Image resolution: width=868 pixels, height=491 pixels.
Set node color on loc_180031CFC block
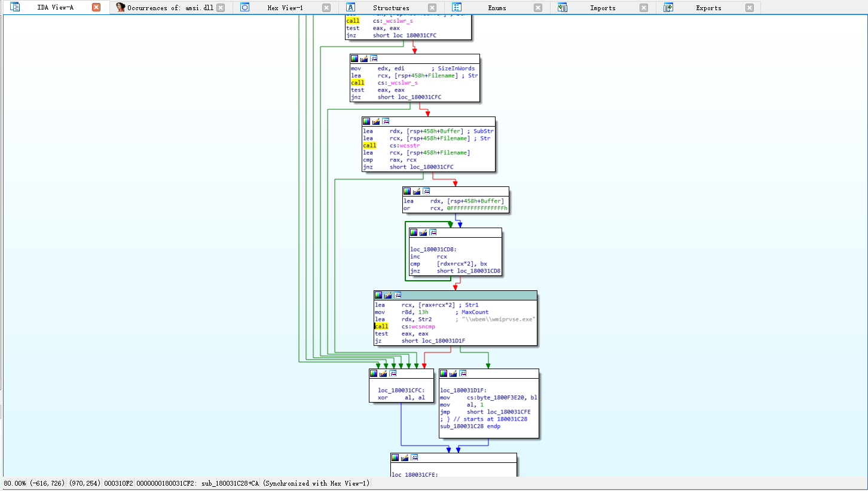(374, 373)
